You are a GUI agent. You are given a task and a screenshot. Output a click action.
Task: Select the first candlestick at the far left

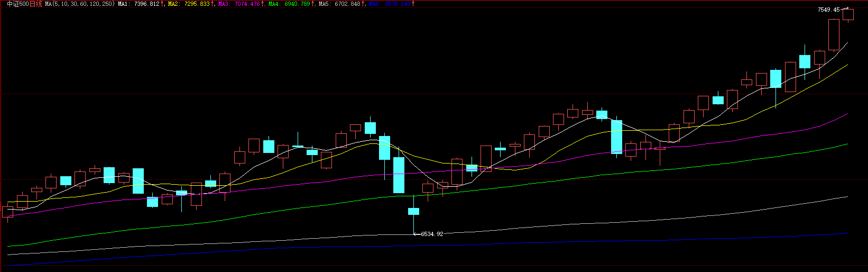[8, 212]
